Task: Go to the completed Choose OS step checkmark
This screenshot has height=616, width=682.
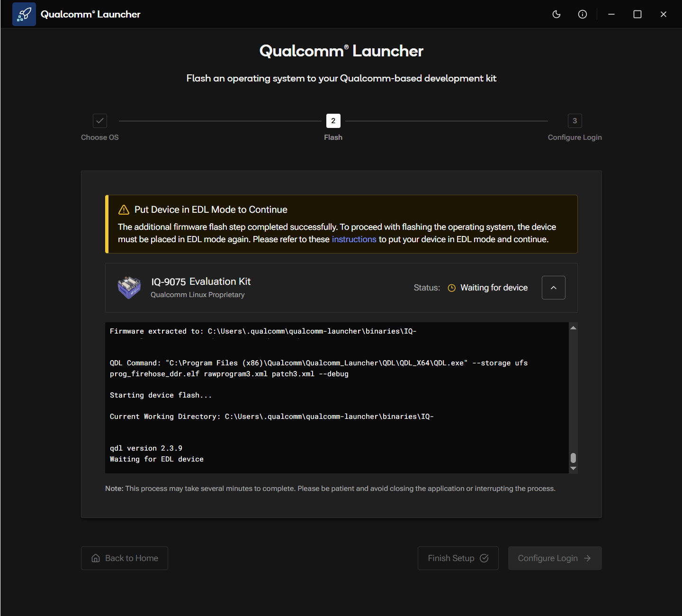Action: (x=100, y=121)
